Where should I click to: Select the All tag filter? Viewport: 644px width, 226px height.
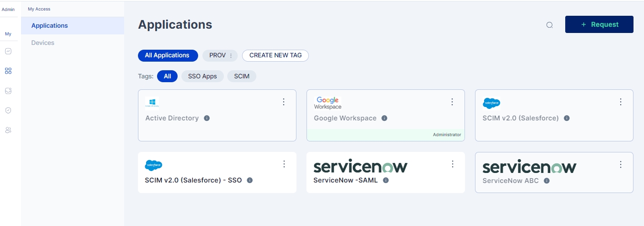(167, 76)
